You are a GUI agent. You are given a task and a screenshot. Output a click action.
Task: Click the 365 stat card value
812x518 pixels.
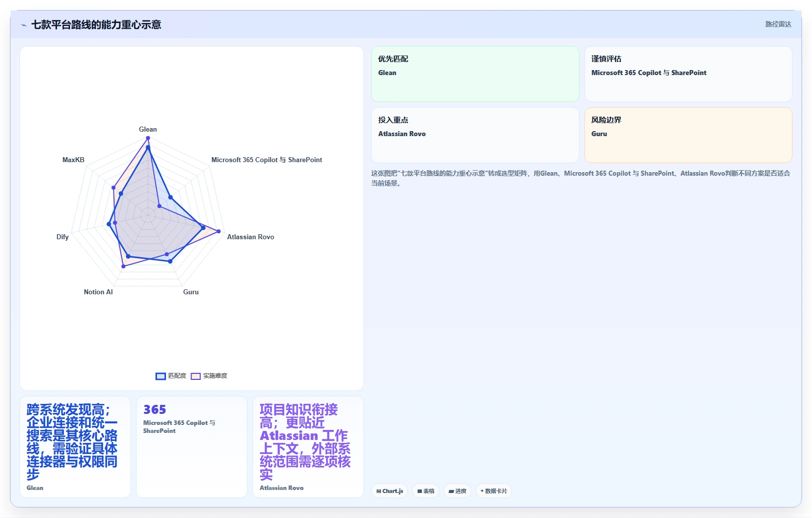point(154,410)
